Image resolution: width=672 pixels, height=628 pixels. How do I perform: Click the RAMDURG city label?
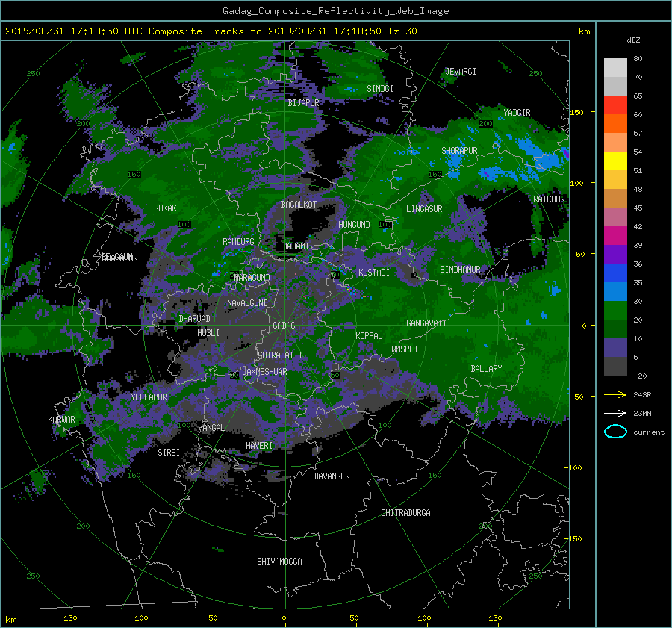(238, 242)
